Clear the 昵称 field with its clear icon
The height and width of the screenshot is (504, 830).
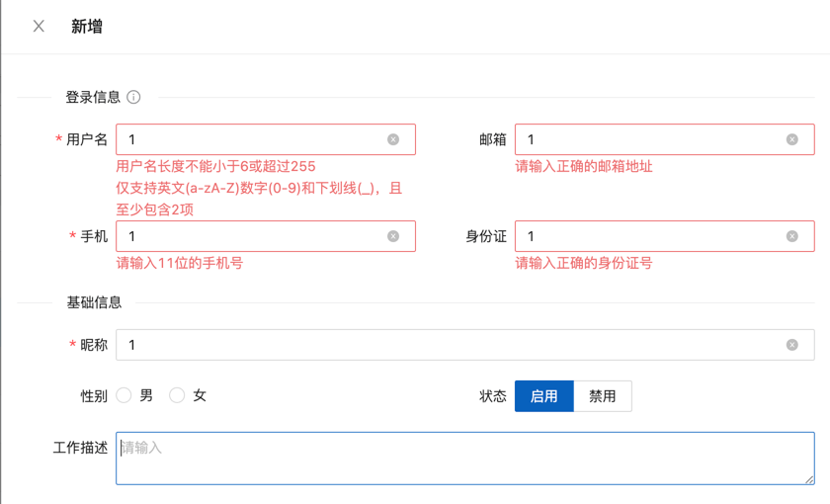tap(791, 345)
